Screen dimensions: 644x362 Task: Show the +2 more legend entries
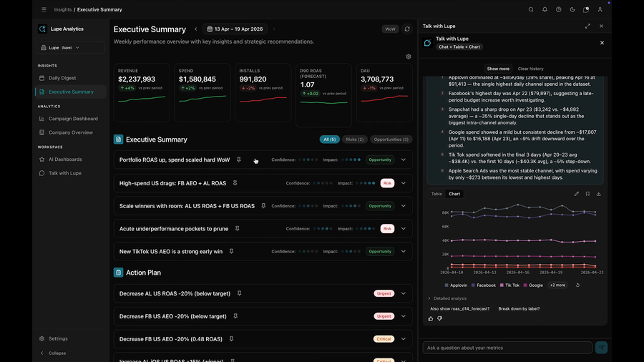[x=557, y=285]
